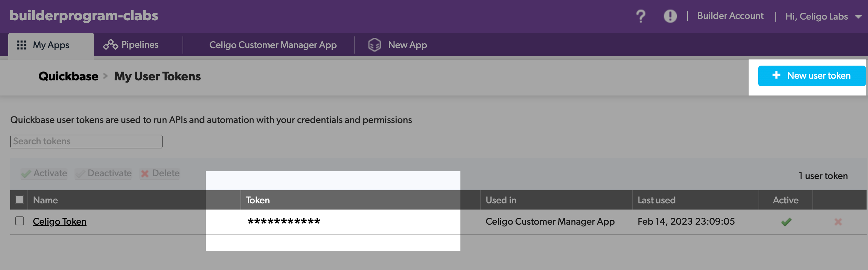Image resolution: width=868 pixels, height=270 pixels.
Task: Open the Celigo Customer Manager App tab
Action: point(273,45)
